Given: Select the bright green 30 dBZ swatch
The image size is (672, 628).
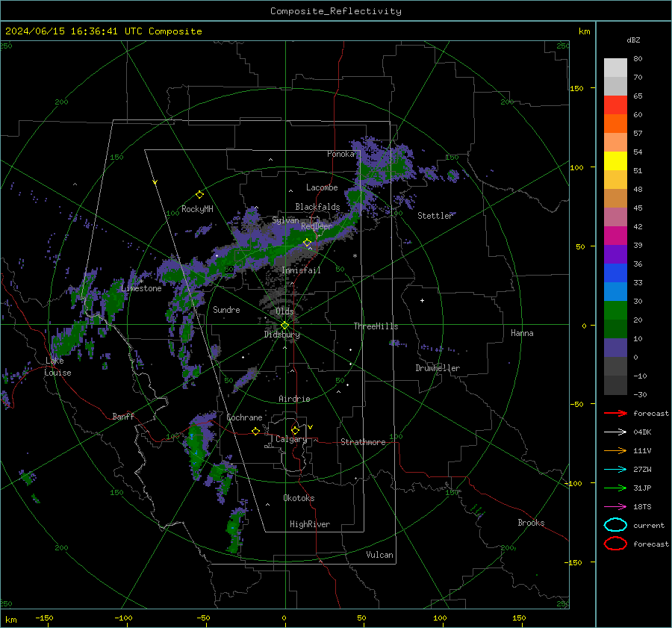Looking at the screenshot, I should [x=615, y=311].
